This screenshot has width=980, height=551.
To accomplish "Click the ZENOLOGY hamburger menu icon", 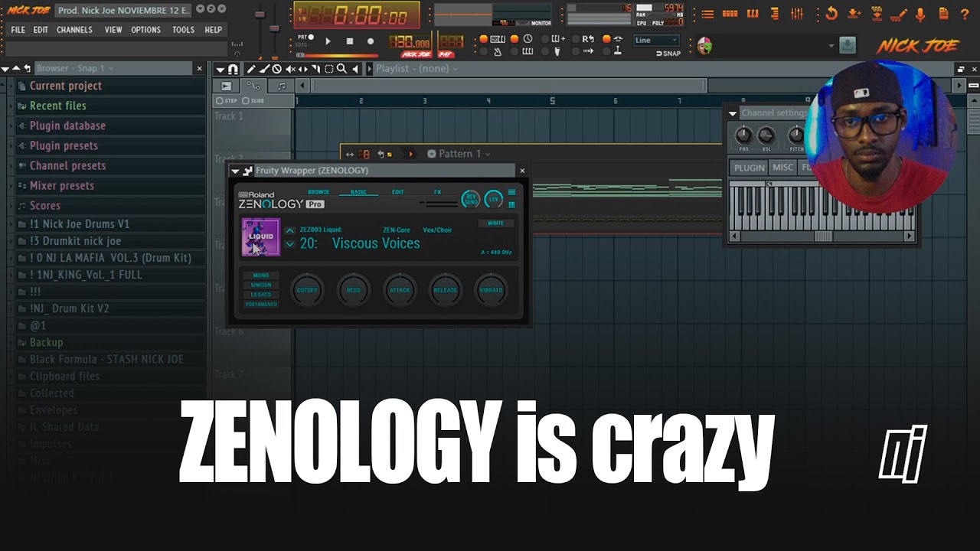I will point(512,192).
